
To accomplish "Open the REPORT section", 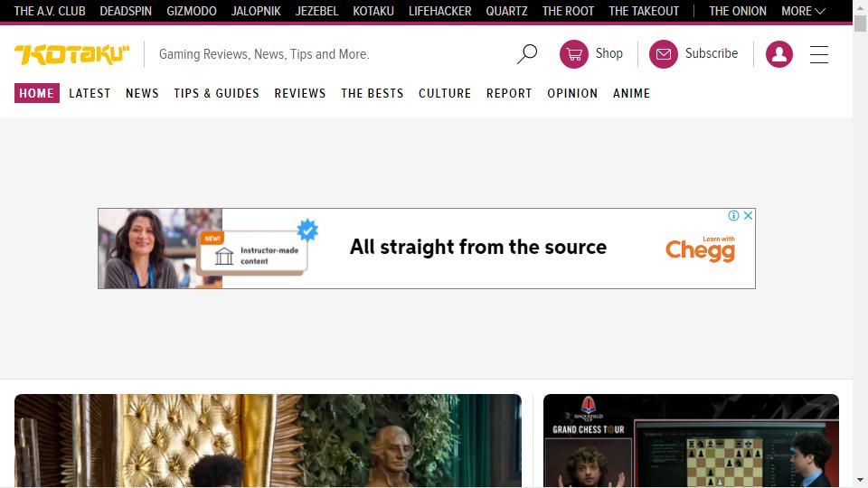I will (509, 93).
